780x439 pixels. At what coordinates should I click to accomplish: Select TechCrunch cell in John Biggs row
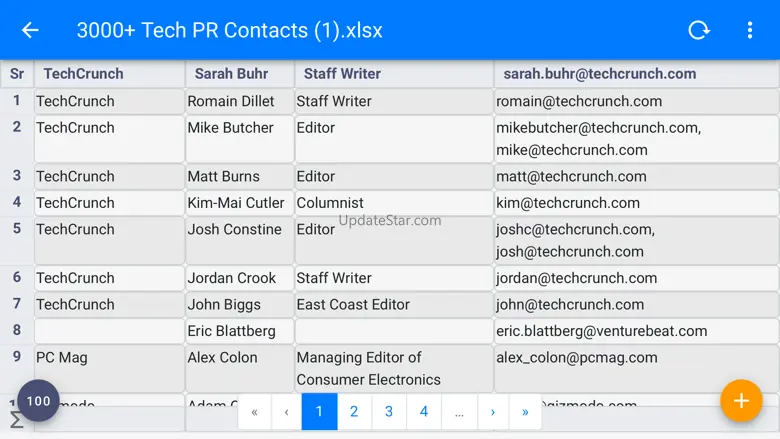coord(109,304)
